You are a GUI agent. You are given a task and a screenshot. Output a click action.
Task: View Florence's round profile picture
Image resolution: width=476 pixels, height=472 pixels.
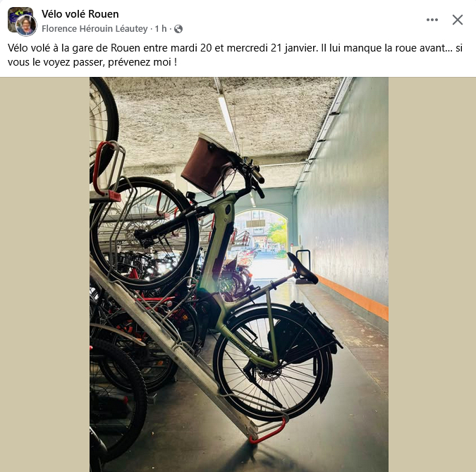coord(26,25)
